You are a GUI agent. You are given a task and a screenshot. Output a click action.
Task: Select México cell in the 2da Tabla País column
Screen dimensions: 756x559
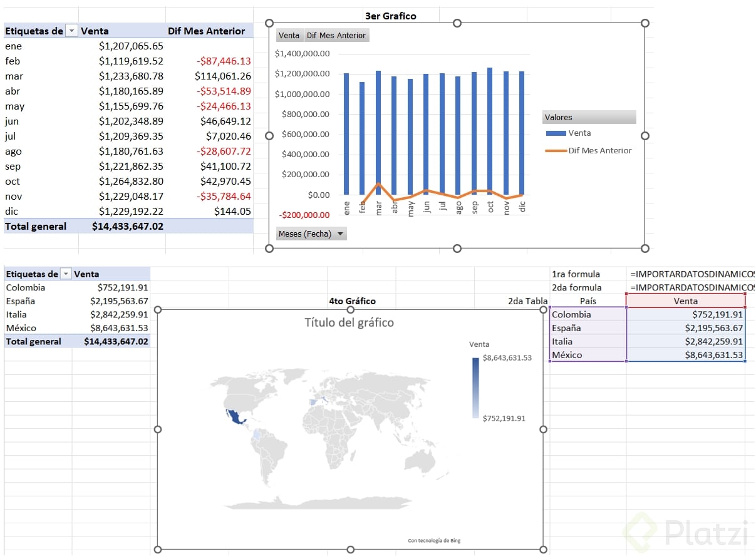point(588,355)
